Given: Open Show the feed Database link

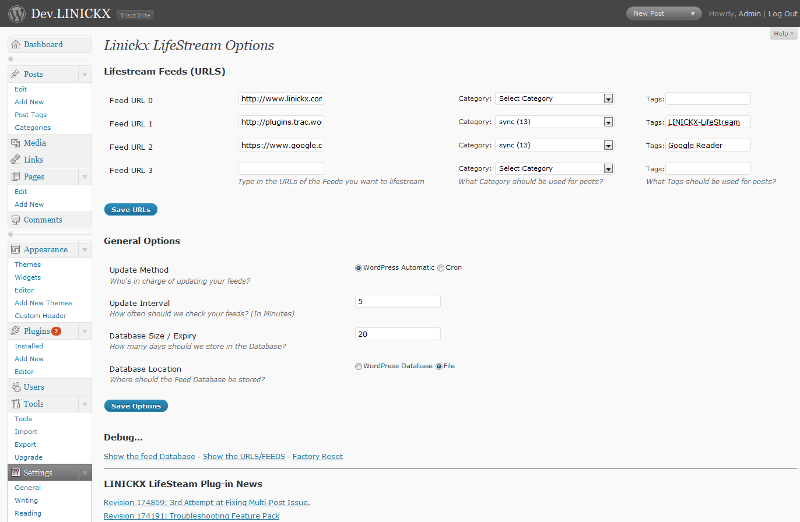Looking at the screenshot, I should click(149, 456).
